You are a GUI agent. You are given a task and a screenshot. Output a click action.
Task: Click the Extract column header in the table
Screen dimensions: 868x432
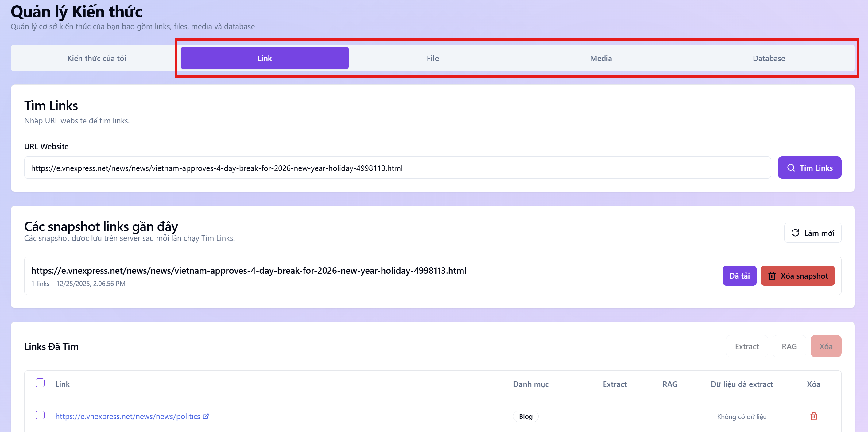[x=614, y=384]
